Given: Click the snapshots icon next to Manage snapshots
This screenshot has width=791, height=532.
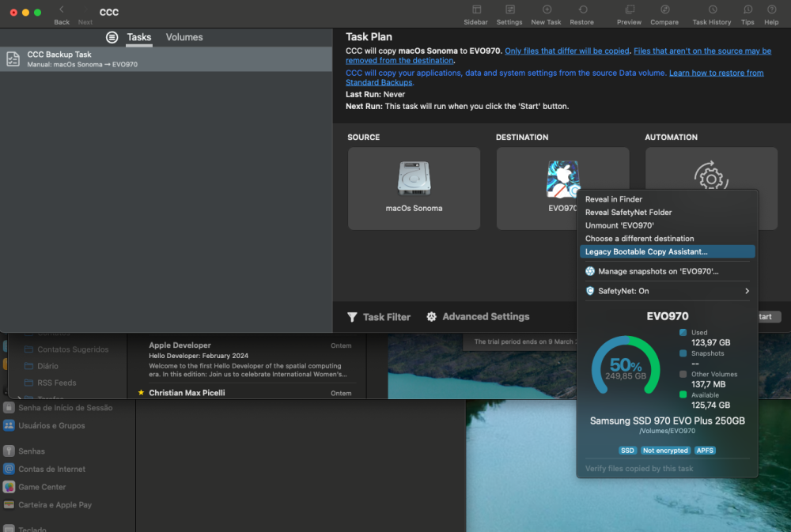Looking at the screenshot, I should point(590,271).
